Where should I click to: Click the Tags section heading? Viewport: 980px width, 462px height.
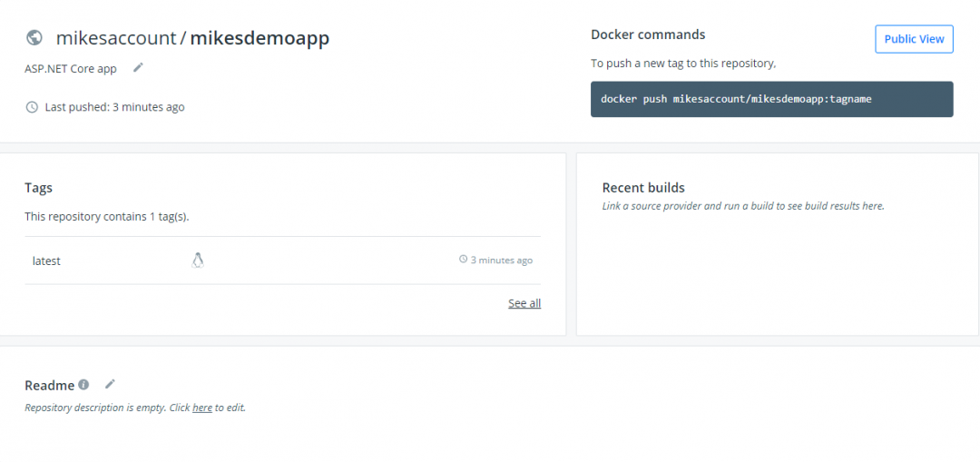click(38, 188)
